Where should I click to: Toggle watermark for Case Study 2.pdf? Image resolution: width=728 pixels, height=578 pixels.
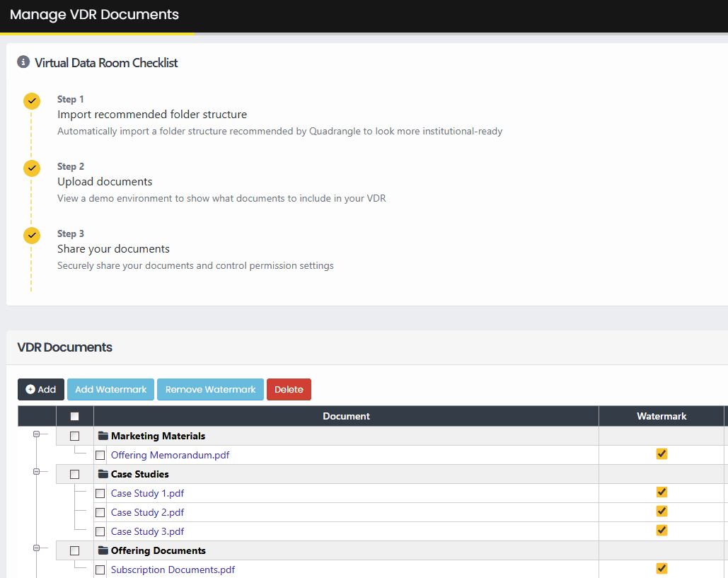point(661,511)
